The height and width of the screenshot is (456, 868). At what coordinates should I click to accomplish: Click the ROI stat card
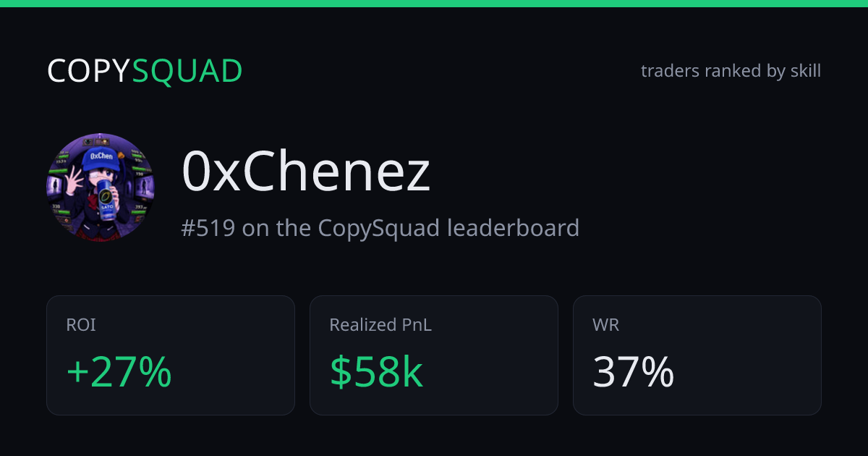(171, 355)
